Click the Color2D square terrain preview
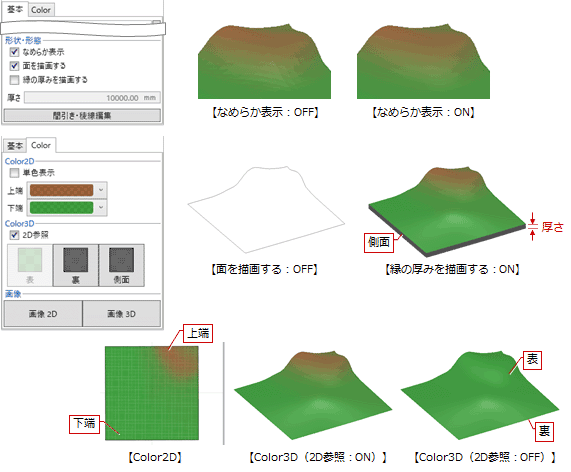Viewport: 571px width, 472px height. 152,393
